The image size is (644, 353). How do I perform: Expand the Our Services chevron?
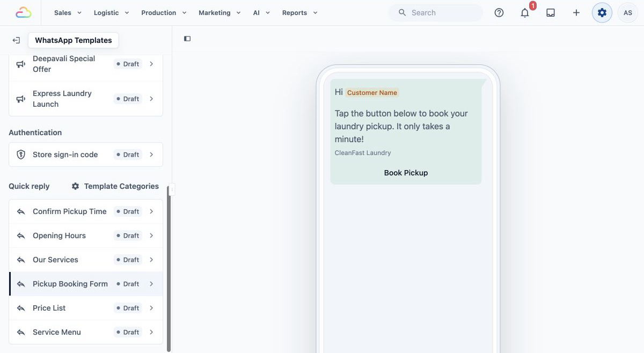point(151,260)
